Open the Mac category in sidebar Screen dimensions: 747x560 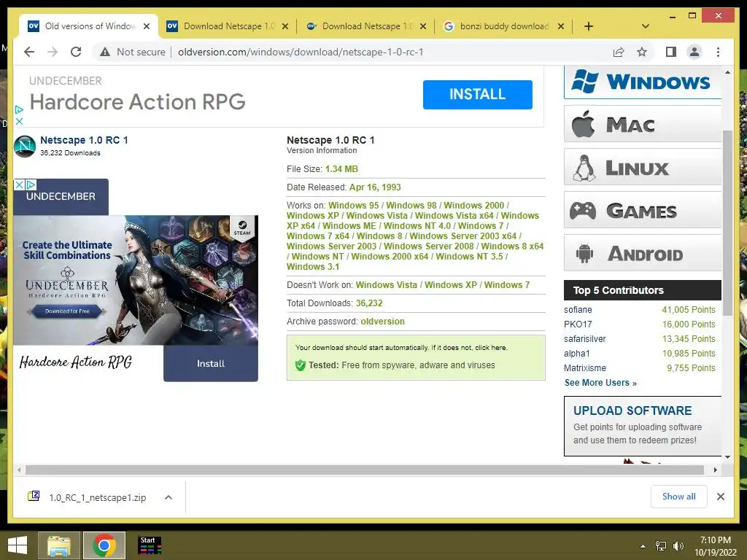[642, 124]
